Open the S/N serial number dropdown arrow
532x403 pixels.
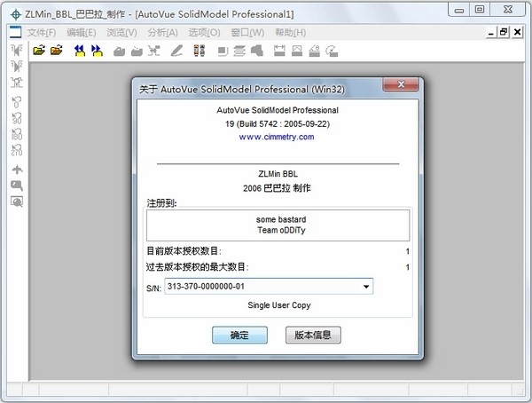tap(366, 287)
